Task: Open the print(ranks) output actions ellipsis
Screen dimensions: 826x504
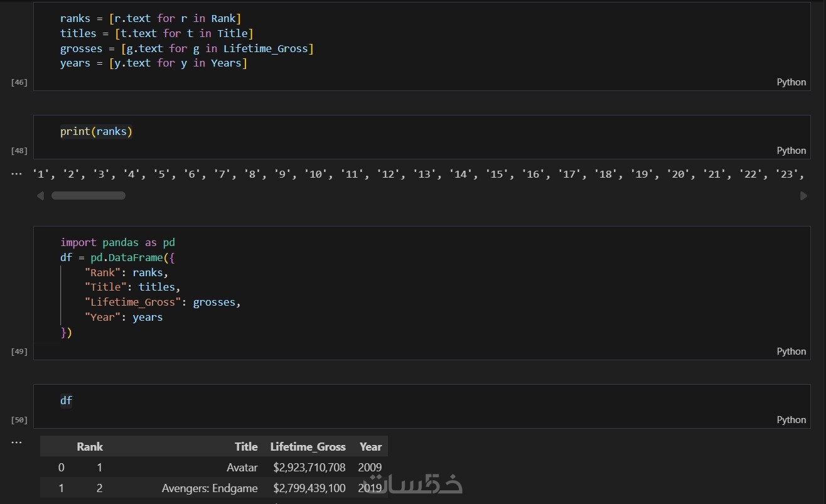Action: coord(16,174)
